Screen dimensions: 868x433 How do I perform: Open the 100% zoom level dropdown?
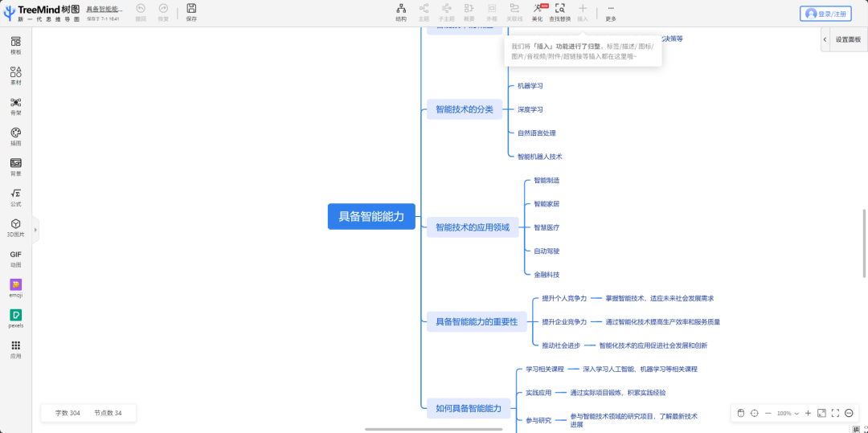click(788, 413)
